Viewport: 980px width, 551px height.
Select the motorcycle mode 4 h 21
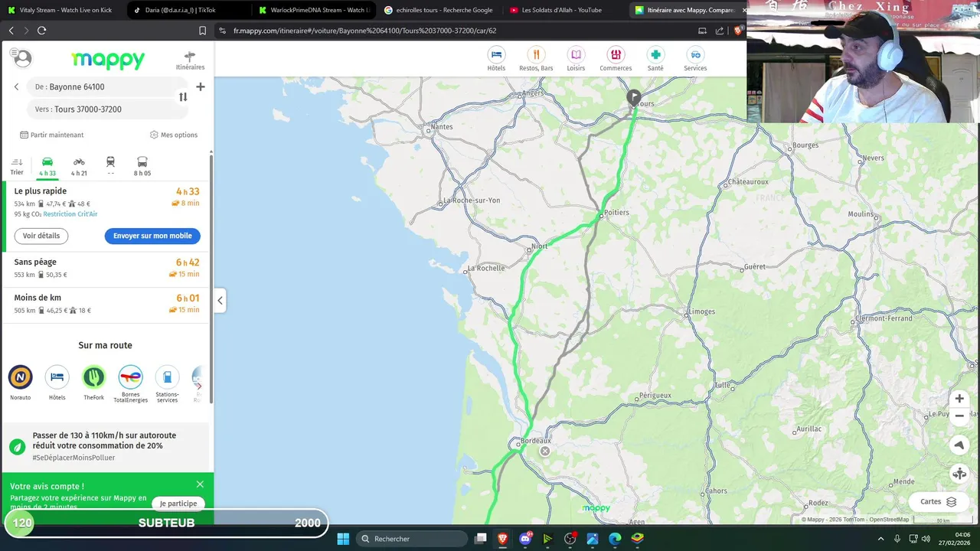[x=79, y=166]
